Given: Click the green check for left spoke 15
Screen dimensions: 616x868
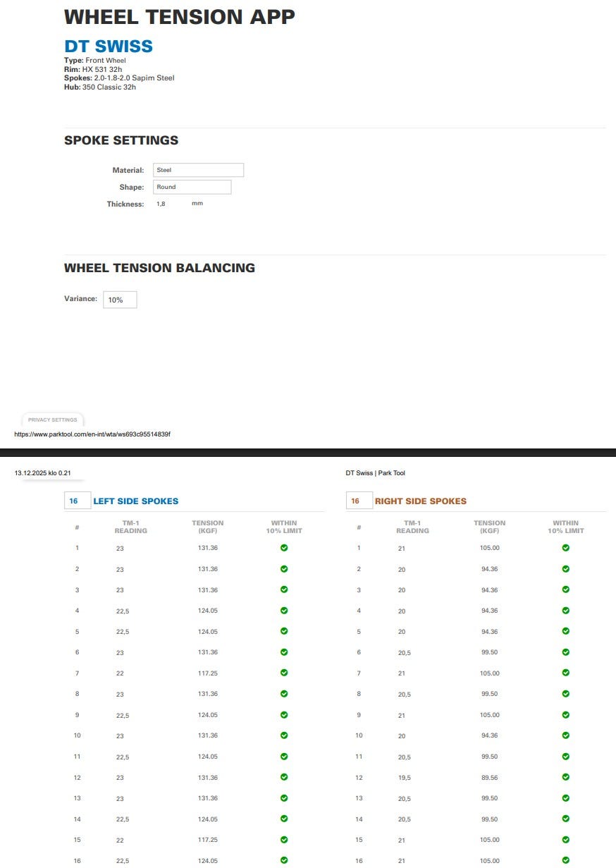Looking at the screenshot, I should tap(284, 840).
